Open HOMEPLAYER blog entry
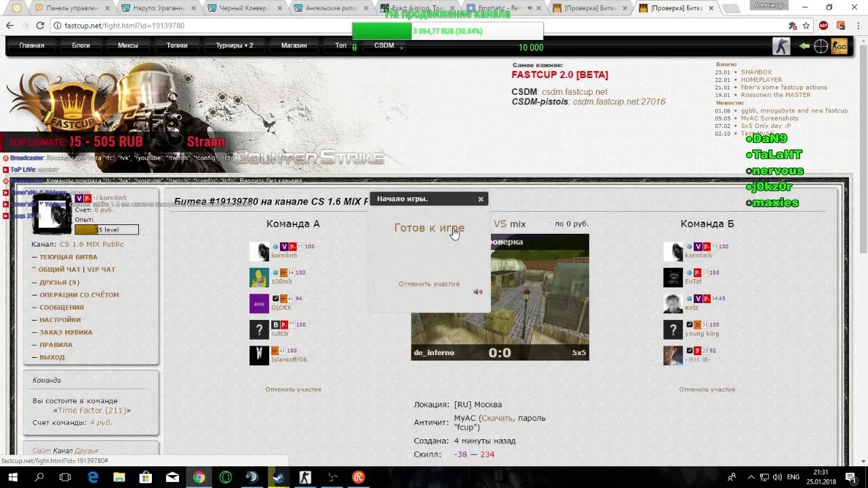Image resolution: width=868 pixels, height=488 pixels. [762, 79]
